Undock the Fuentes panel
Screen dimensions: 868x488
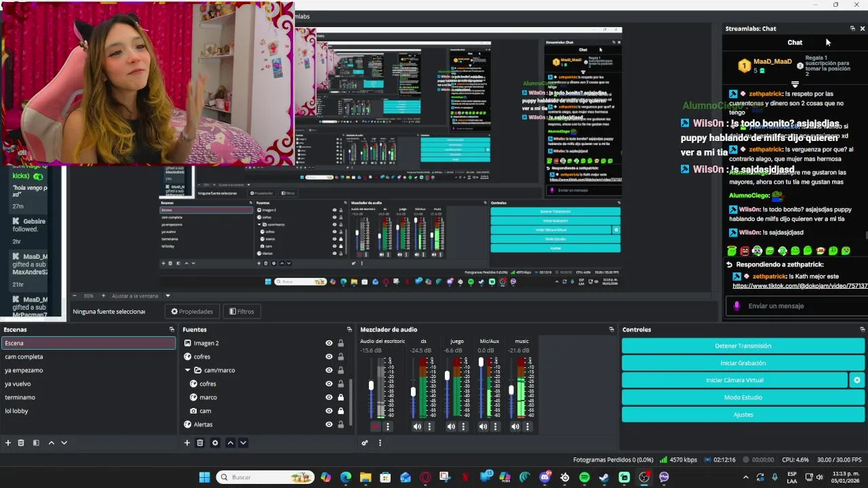coord(349,329)
